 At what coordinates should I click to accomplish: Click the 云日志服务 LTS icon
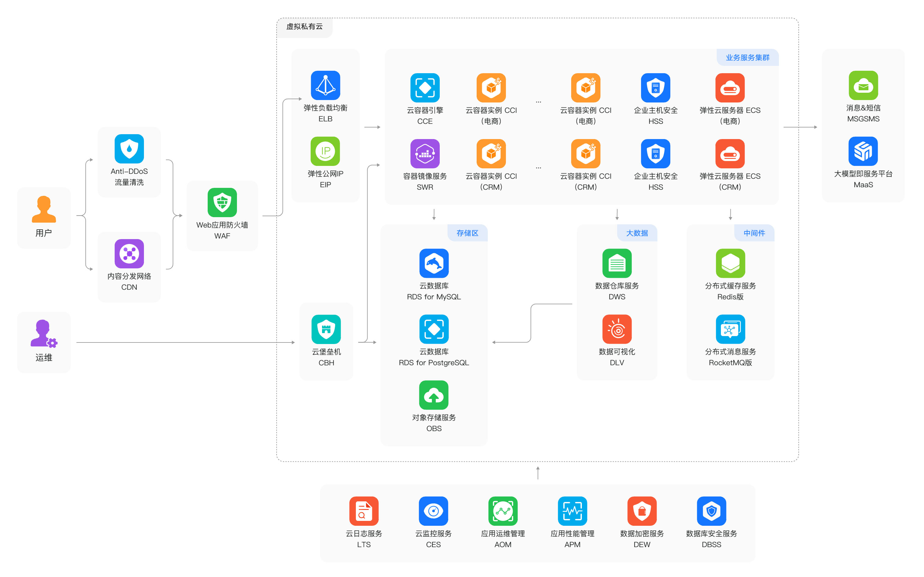(364, 511)
